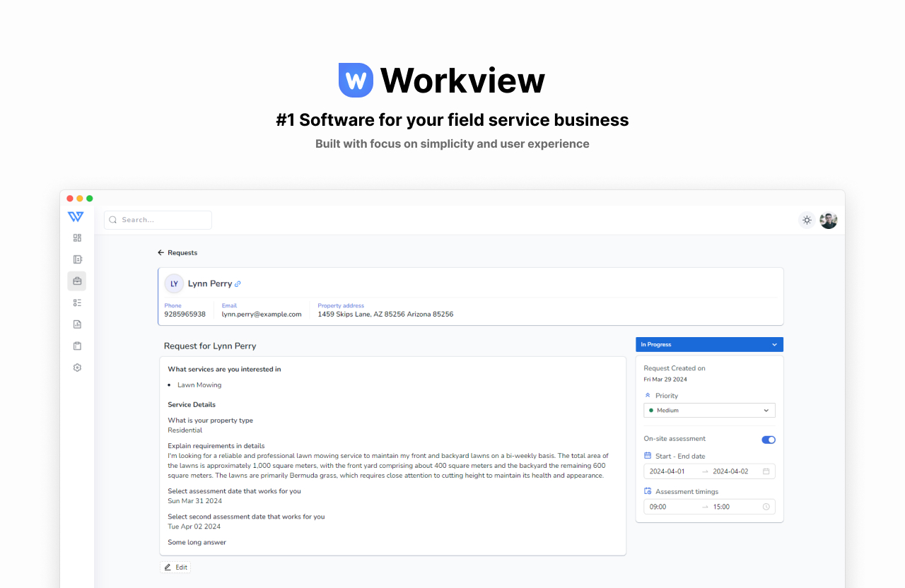The width and height of the screenshot is (905, 588).
Task: Toggle the On-site assessment switch
Action: click(769, 440)
